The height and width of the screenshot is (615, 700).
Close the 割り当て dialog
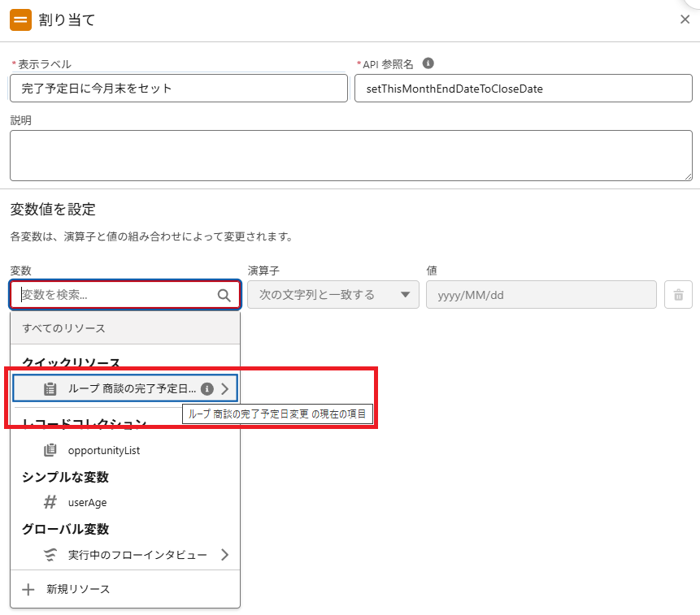coord(685,19)
